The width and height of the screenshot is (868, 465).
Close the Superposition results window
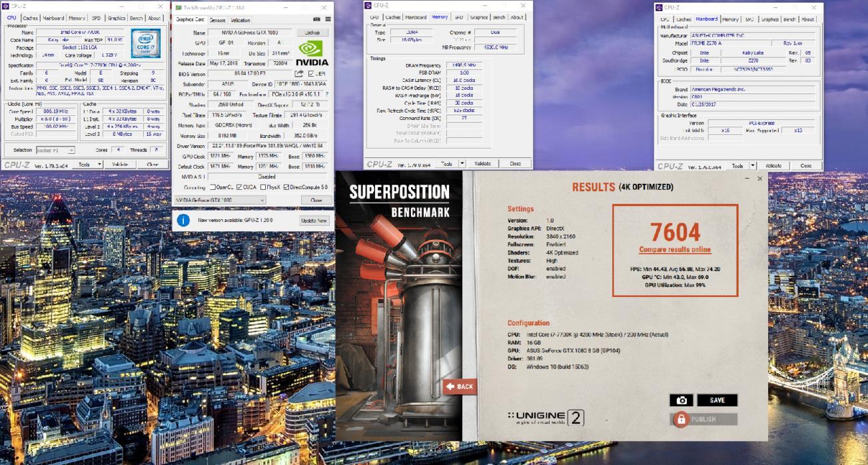pyautogui.click(x=759, y=179)
